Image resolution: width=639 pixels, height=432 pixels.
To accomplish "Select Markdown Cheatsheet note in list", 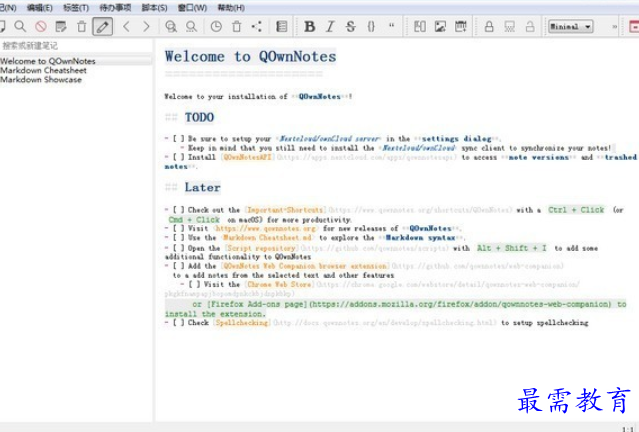I will tap(43, 71).
